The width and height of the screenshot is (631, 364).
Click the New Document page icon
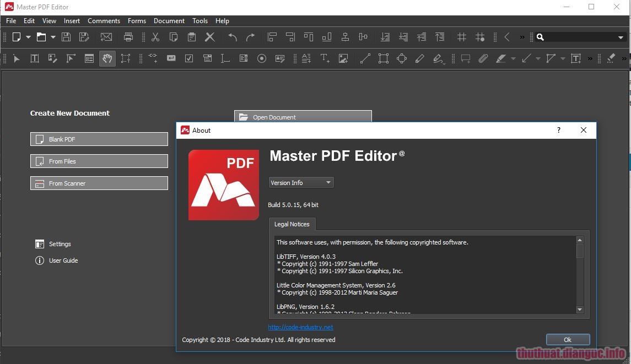tap(17, 37)
